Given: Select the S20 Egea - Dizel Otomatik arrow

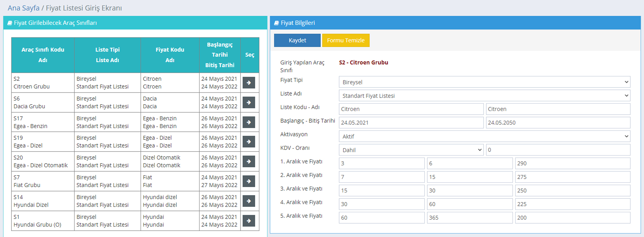Looking at the screenshot, I should pyautogui.click(x=249, y=161).
